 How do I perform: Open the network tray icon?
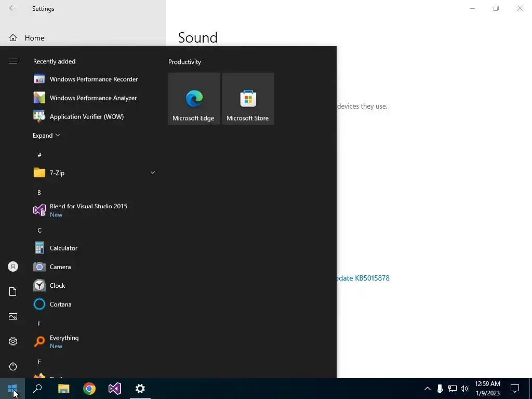pyautogui.click(x=453, y=389)
